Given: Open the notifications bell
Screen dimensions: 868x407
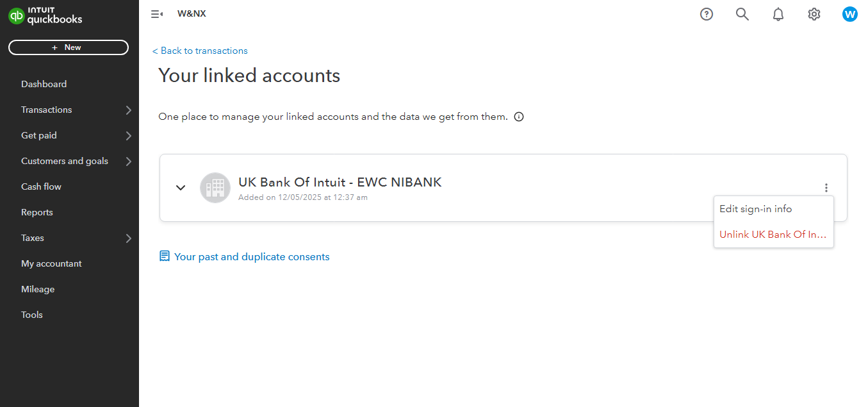Looking at the screenshot, I should tap(778, 14).
